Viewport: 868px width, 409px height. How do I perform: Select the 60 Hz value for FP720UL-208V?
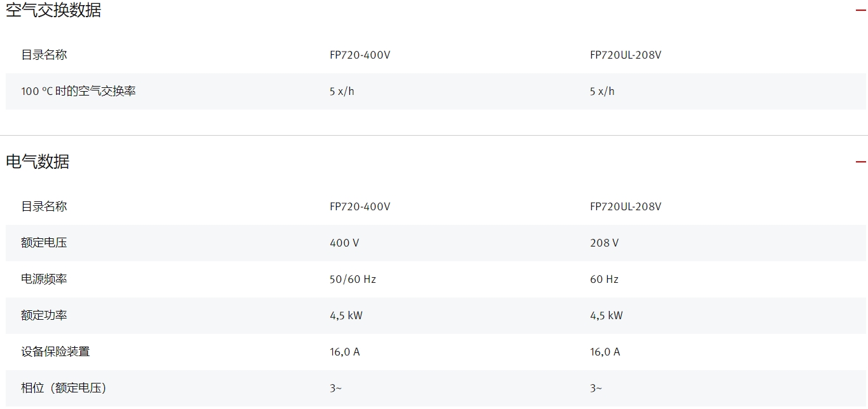(604, 279)
